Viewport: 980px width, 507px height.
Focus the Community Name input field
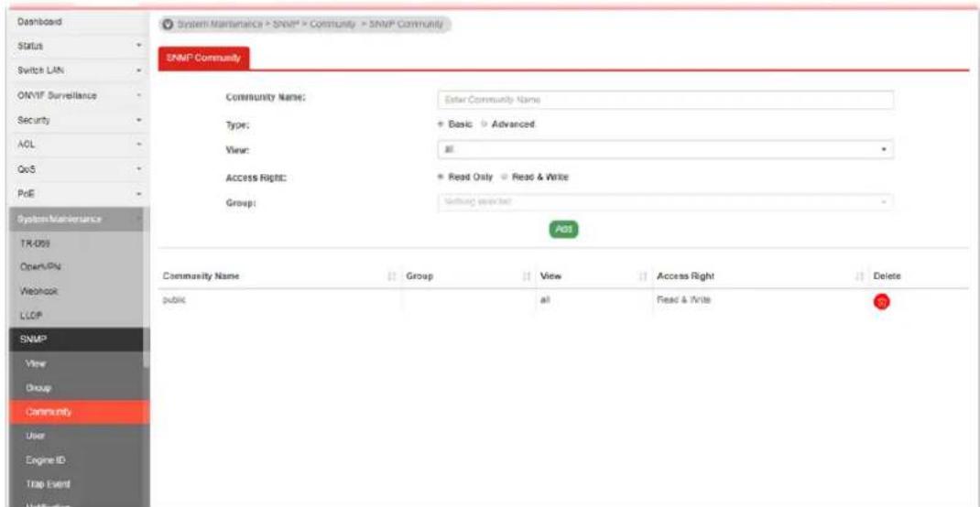click(x=666, y=99)
